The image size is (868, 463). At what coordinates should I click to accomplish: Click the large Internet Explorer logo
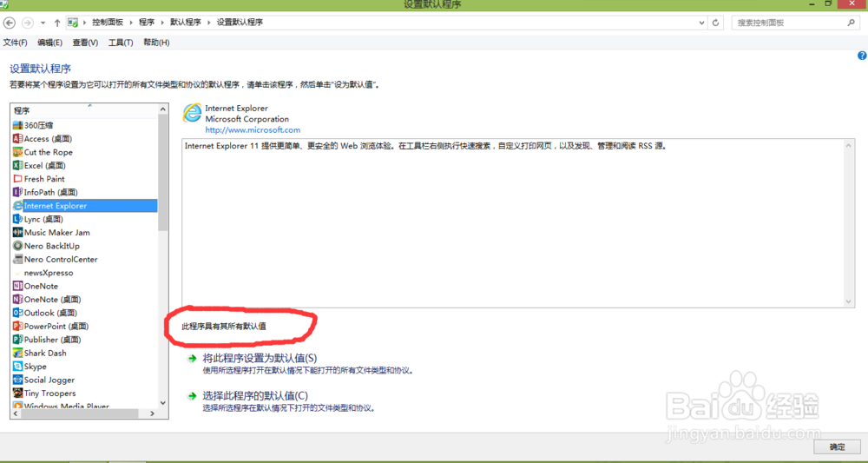tap(192, 113)
